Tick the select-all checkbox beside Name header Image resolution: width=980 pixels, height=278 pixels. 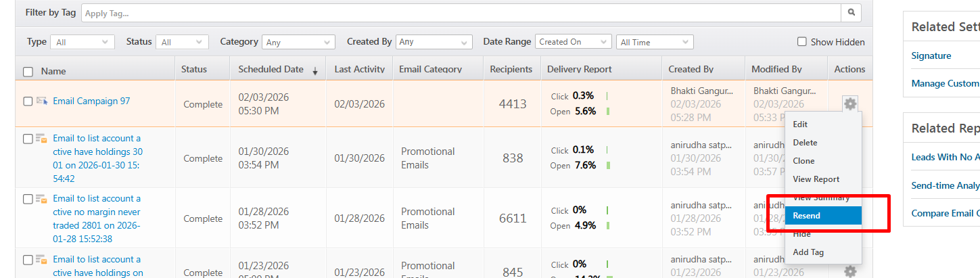pos(28,71)
